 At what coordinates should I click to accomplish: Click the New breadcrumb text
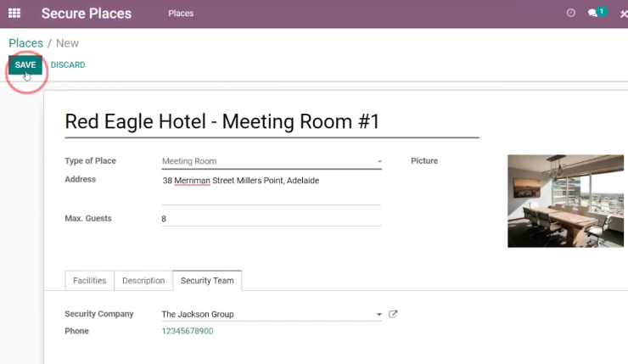(67, 43)
